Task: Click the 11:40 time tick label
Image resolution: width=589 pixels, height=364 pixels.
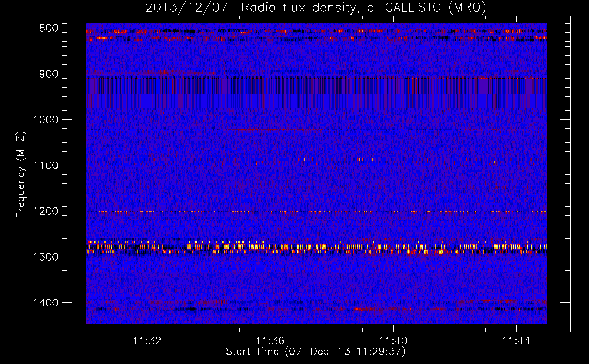Action: point(393,341)
